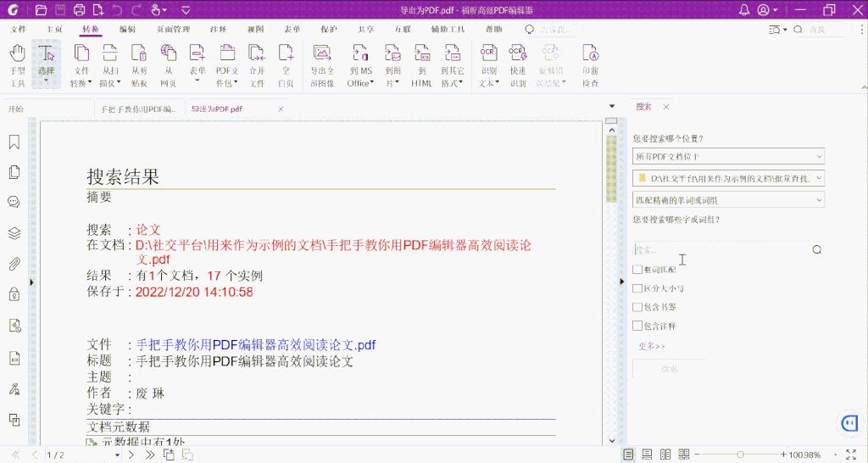The height and width of the screenshot is (463, 868).
Task: Switch to the Protect (保护) ribbon tab
Action: click(x=328, y=29)
